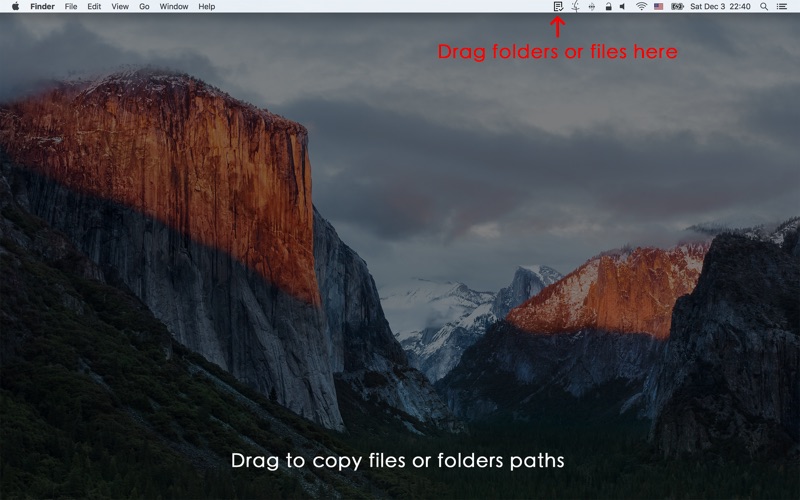Open the Finder menu
The width and height of the screenshot is (800, 500).
[x=42, y=6]
